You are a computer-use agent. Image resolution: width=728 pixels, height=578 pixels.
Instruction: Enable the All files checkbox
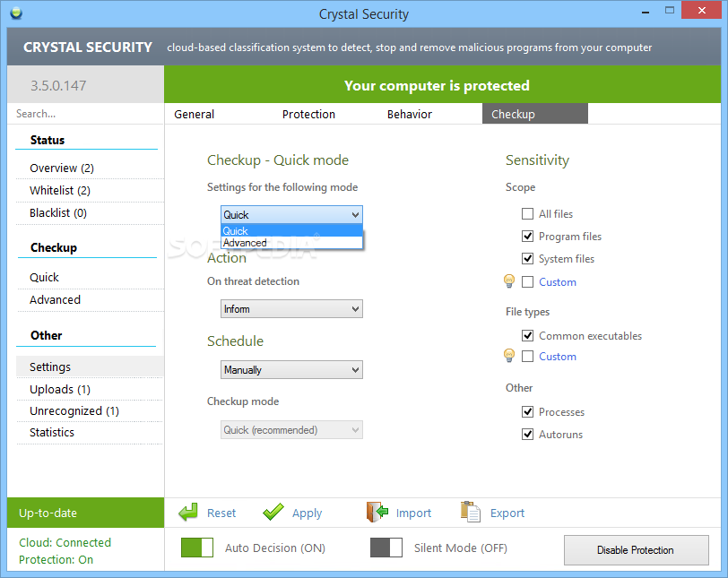(x=527, y=214)
